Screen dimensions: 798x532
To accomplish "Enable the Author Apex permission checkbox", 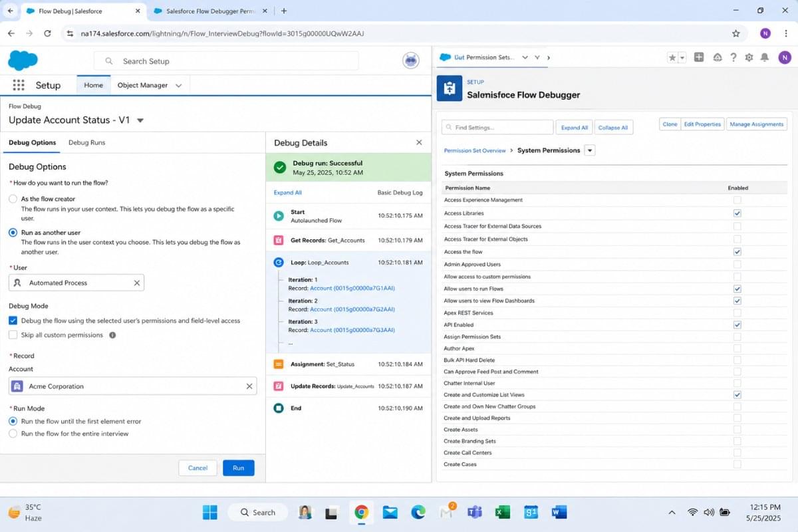I will coord(737,348).
